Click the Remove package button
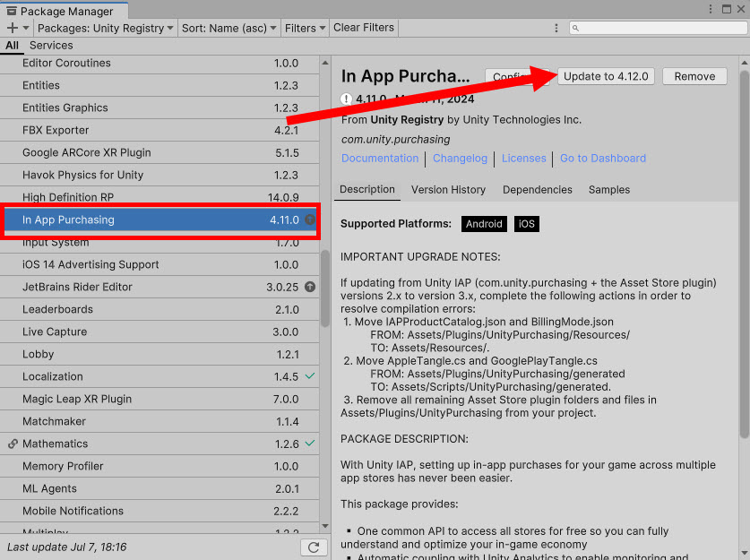Image resolution: width=750 pixels, height=560 pixels. click(694, 76)
